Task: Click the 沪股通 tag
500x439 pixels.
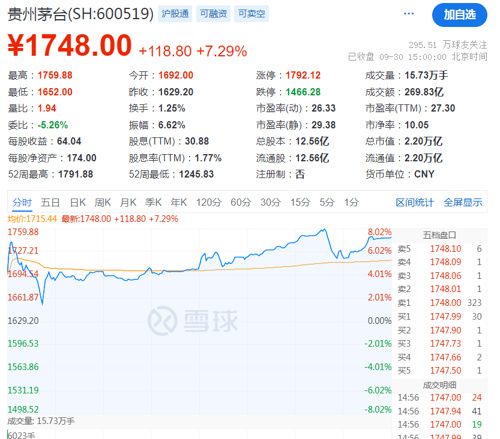Action: 175,14
